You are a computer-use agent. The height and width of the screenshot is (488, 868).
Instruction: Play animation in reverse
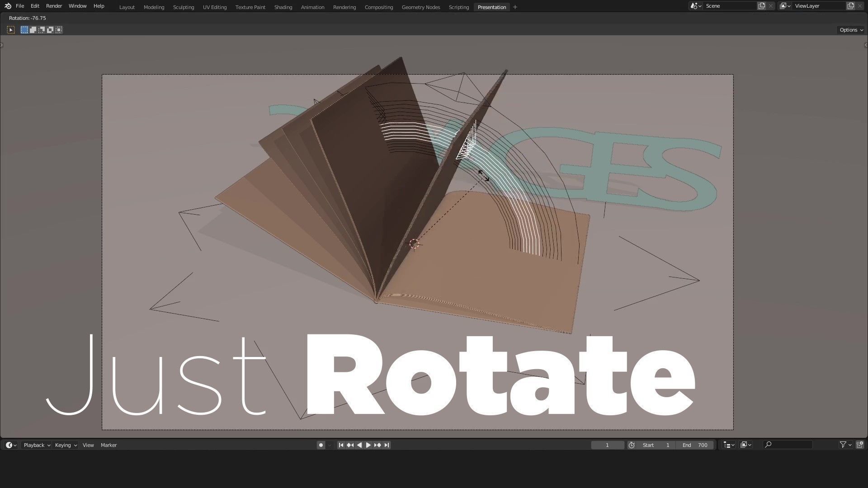pos(359,445)
